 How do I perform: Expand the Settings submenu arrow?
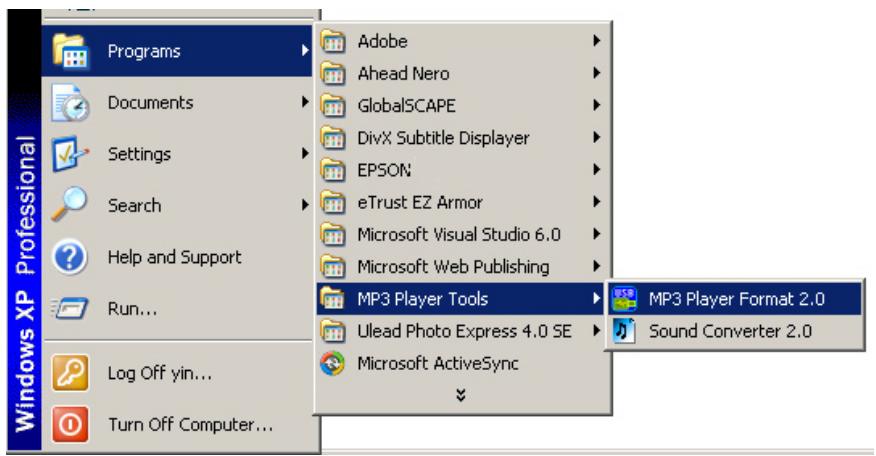305,153
